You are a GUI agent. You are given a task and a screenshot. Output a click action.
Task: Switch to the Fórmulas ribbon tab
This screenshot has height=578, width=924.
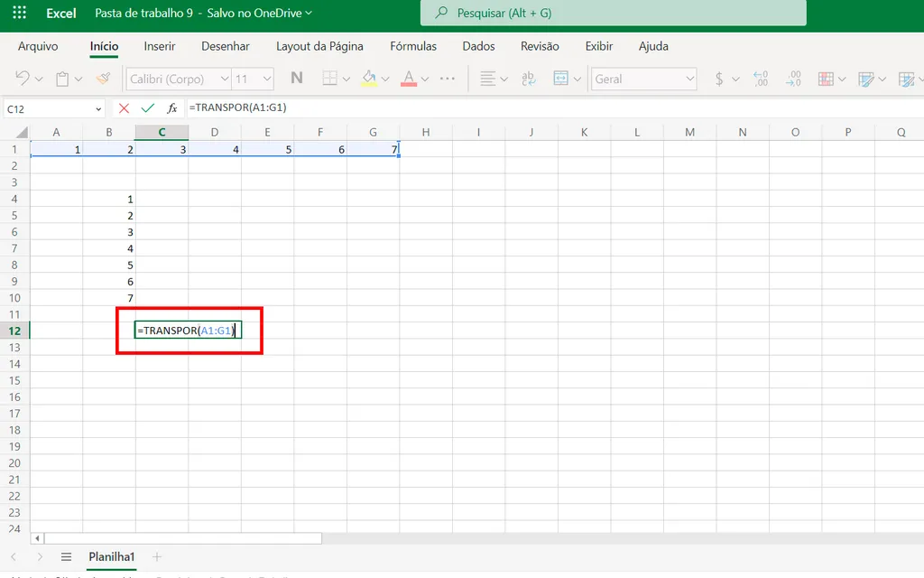point(412,46)
